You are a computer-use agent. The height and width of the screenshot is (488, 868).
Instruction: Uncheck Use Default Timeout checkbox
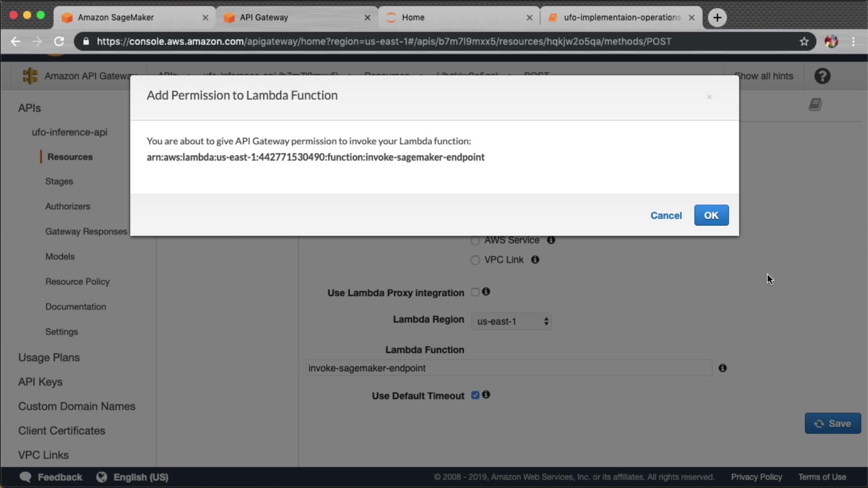click(x=475, y=395)
